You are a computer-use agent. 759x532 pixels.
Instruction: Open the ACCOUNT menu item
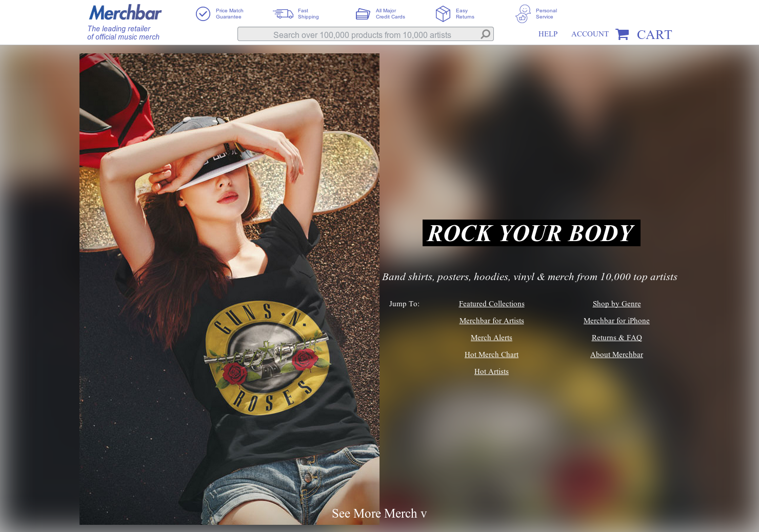point(590,34)
